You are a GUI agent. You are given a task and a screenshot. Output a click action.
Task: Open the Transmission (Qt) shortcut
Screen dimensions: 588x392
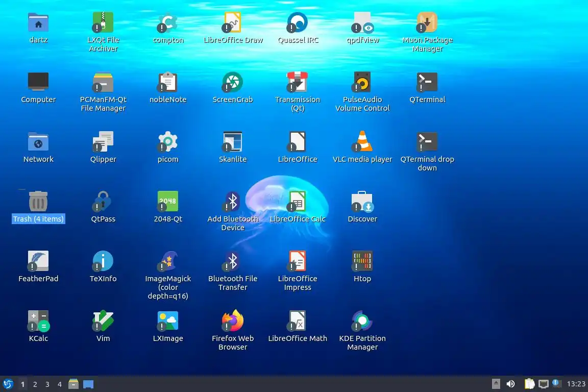[298, 82]
